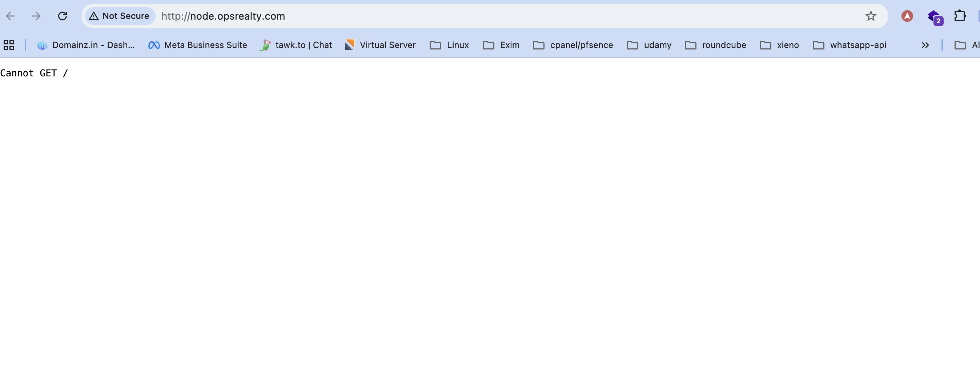
Task: Click the Not Secure site info chip
Action: (120, 16)
